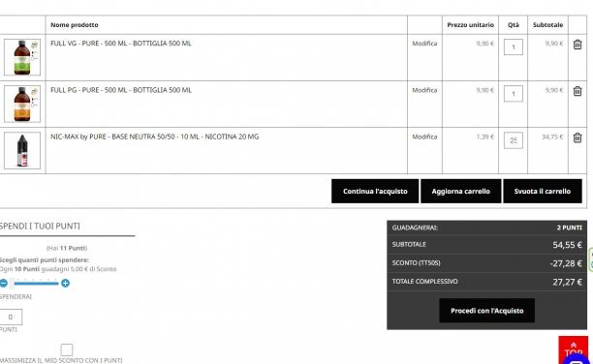This screenshot has width=593, height=364.
Task: Focus quantity field for NIC-MAX item
Action: (x=514, y=140)
